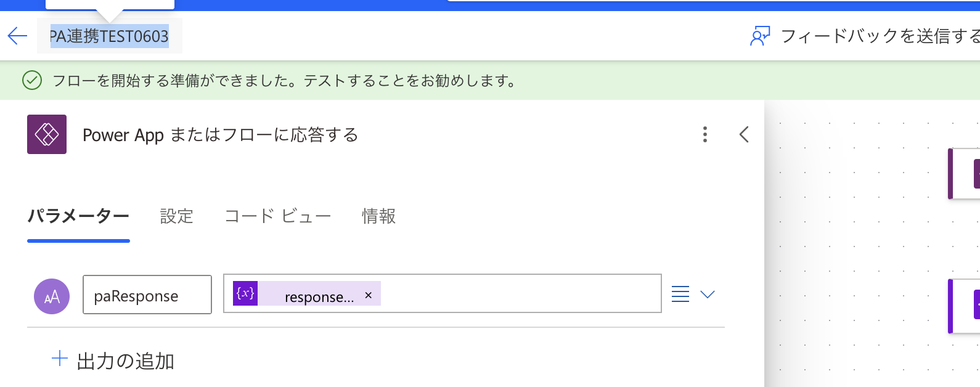Click the hamburger list icon beside paResponse value
980x387 pixels.
point(680,294)
